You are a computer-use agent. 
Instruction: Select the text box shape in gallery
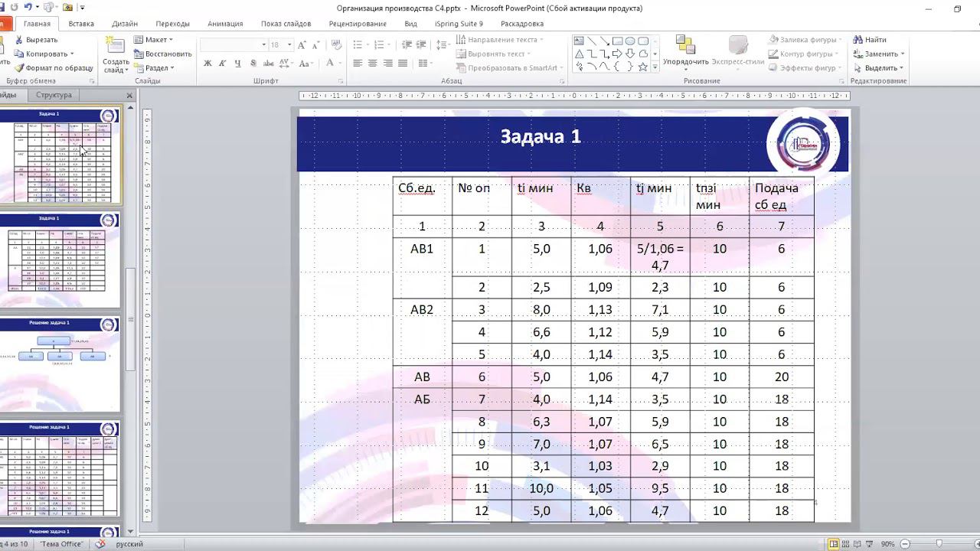580,41
